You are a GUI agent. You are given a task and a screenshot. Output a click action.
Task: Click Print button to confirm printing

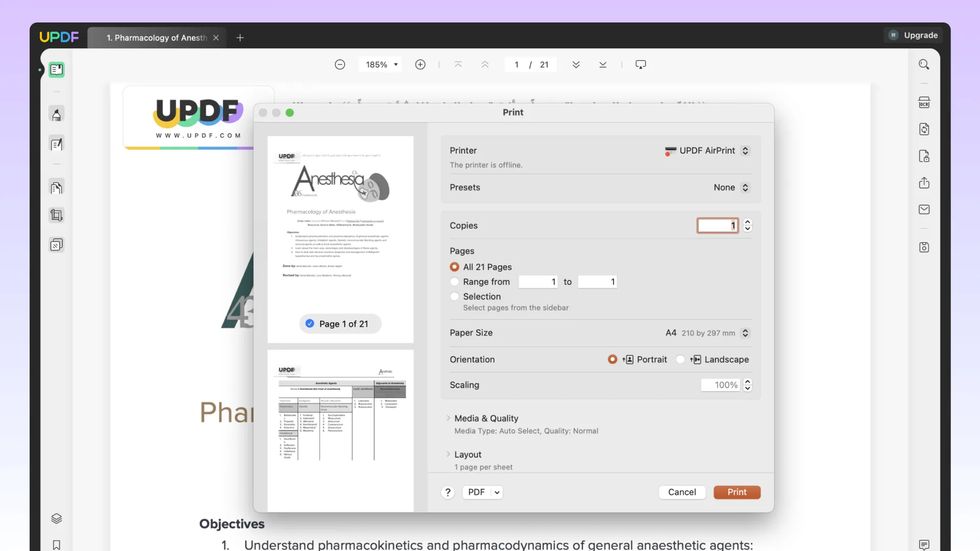[x=737, y=492]
